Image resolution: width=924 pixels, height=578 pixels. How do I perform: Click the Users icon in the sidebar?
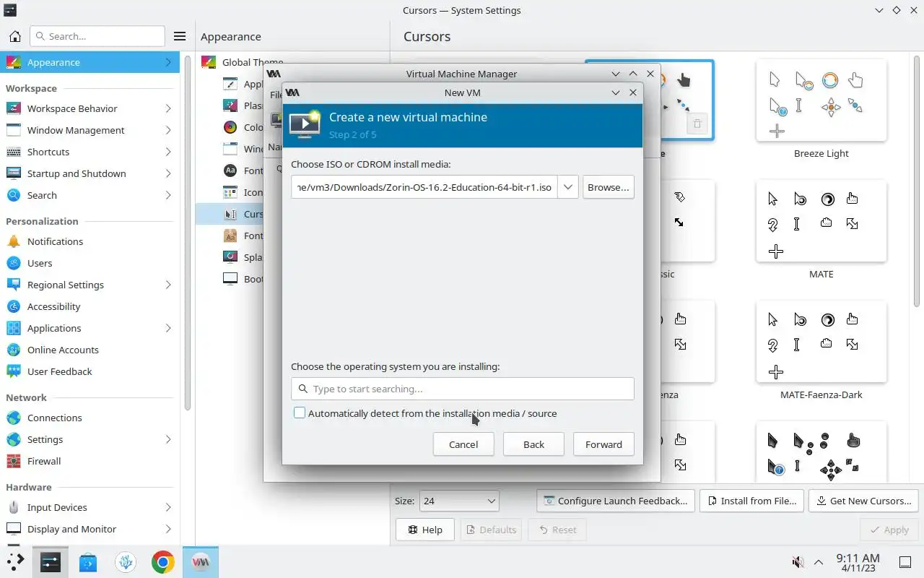tap(14, 263)
